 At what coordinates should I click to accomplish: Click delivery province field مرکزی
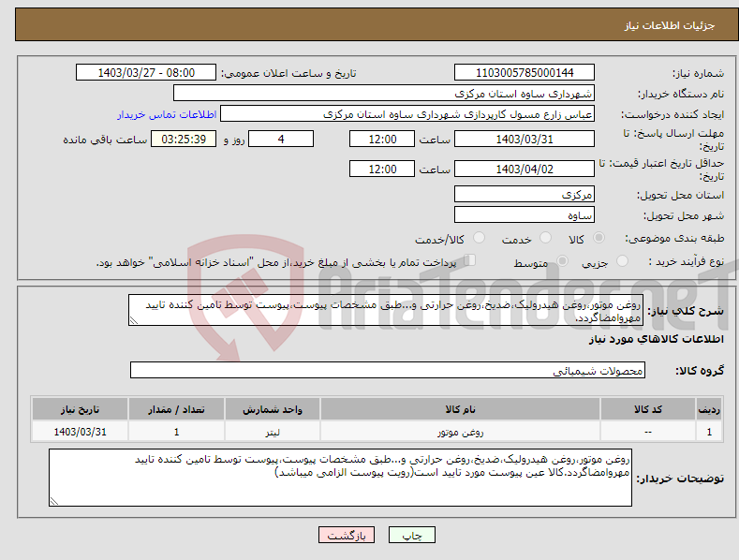point(525,194)
